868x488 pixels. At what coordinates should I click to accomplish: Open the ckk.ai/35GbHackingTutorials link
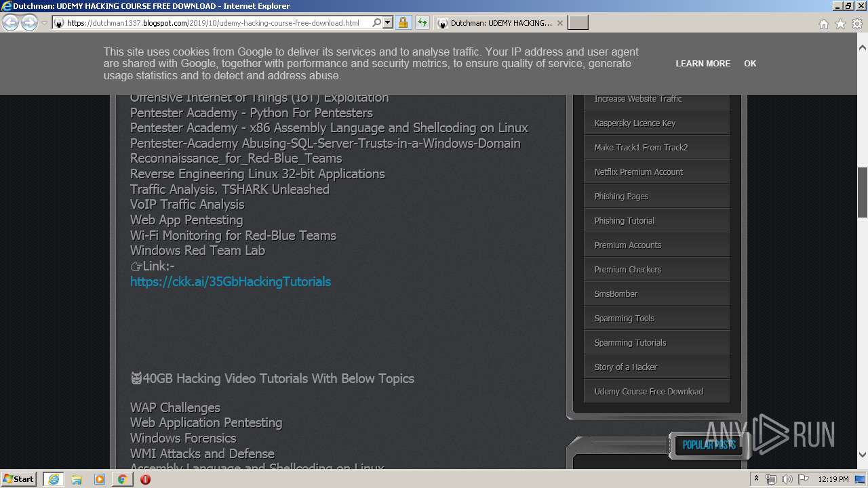(231, 281)
